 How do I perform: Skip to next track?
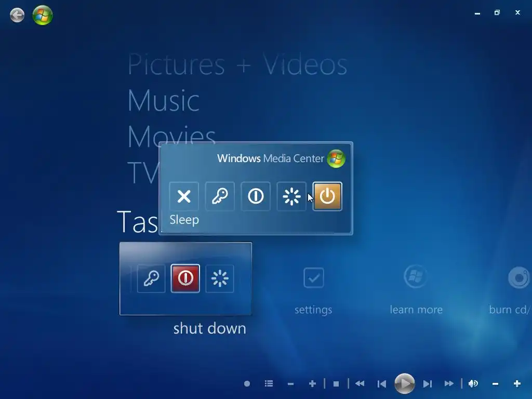(428, 384)
